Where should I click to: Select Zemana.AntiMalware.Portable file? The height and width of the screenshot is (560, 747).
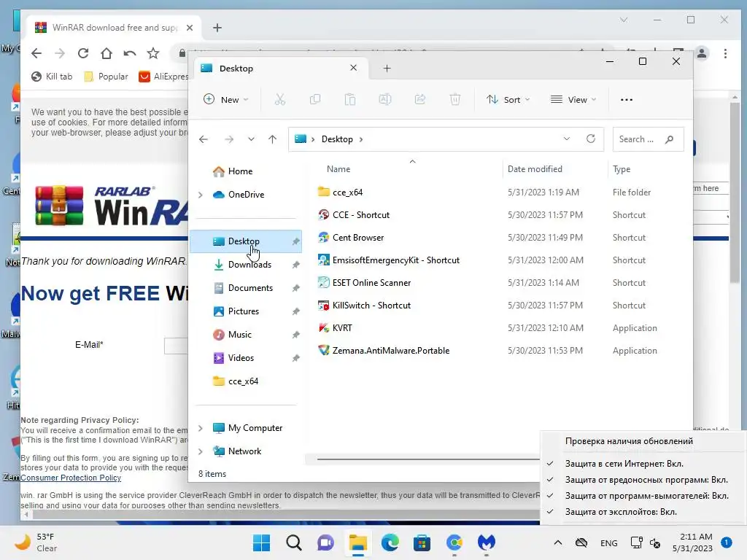click(x=391, y=351)
